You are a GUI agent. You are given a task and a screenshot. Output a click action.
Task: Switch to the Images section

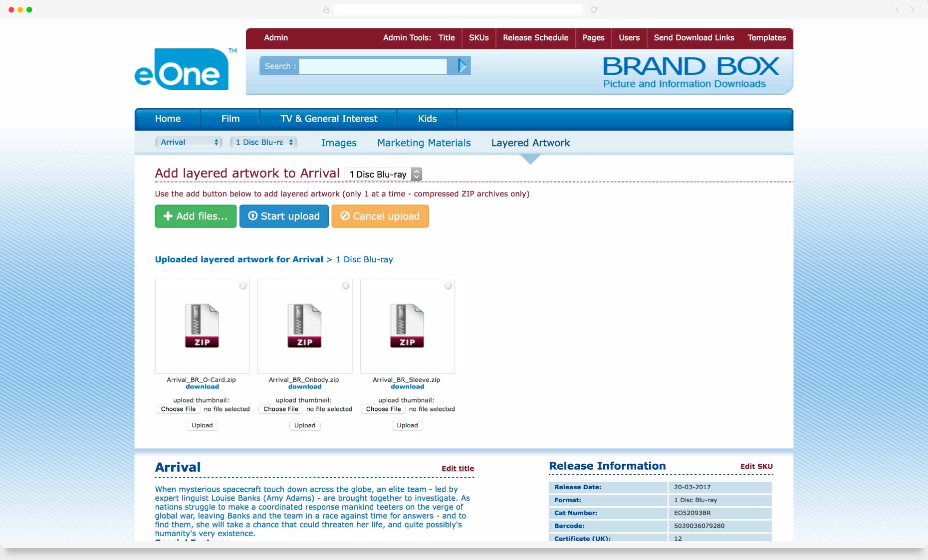(339, 143)
